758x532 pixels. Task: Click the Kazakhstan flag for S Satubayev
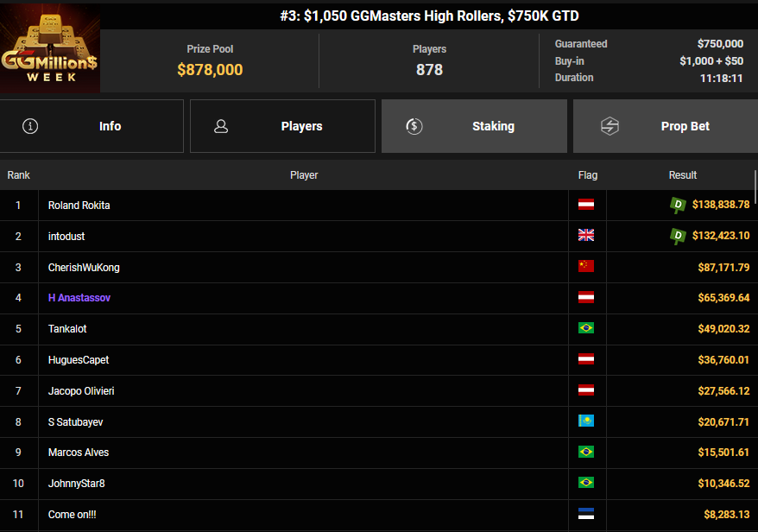586,421
